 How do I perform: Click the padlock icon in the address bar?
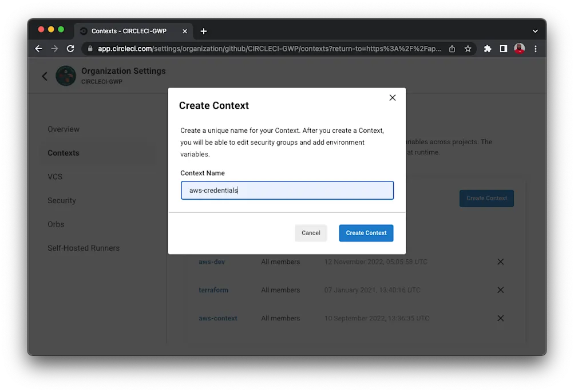(90, 49)
